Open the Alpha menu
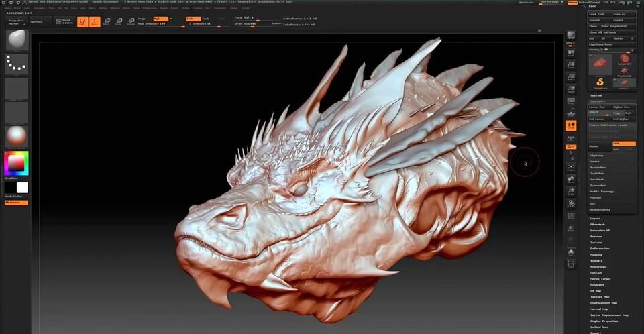The image size is (644, 334). (x=8, y=8)
